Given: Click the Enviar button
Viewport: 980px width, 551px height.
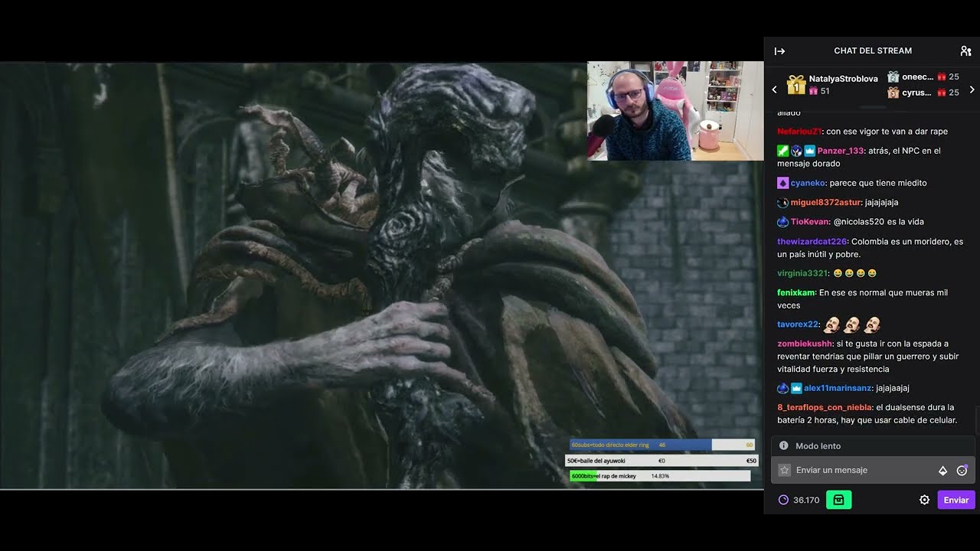Looking at the screenshot, I should [955, 500].
